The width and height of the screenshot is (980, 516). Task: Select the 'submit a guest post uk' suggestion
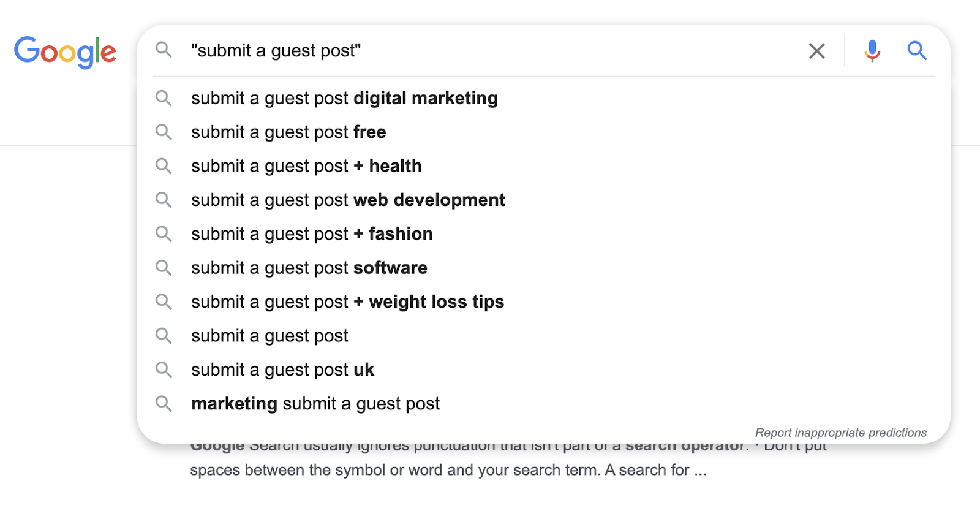pyautogui.click(x=282, y=370)
